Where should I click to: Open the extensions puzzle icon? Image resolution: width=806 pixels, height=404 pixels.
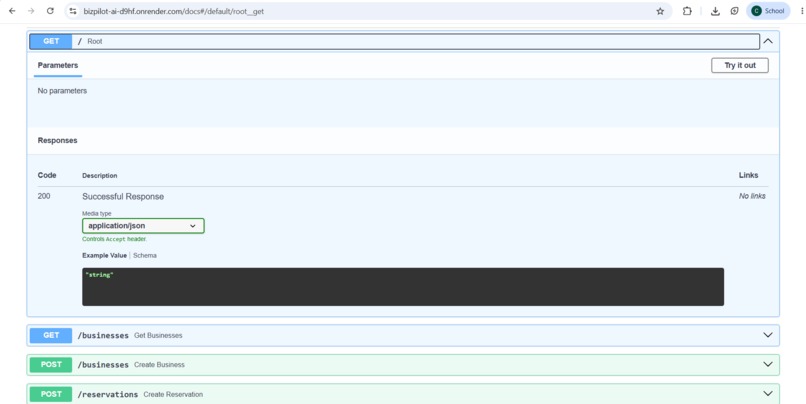687,11
